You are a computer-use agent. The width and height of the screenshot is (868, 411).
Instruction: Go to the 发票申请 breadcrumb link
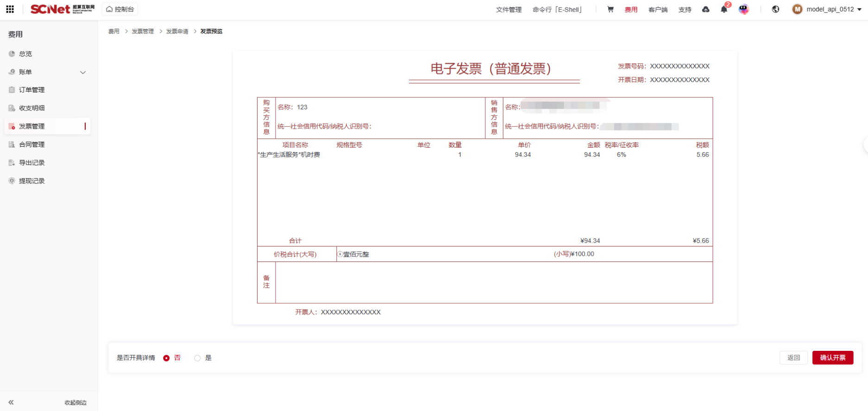coord(177,31)
